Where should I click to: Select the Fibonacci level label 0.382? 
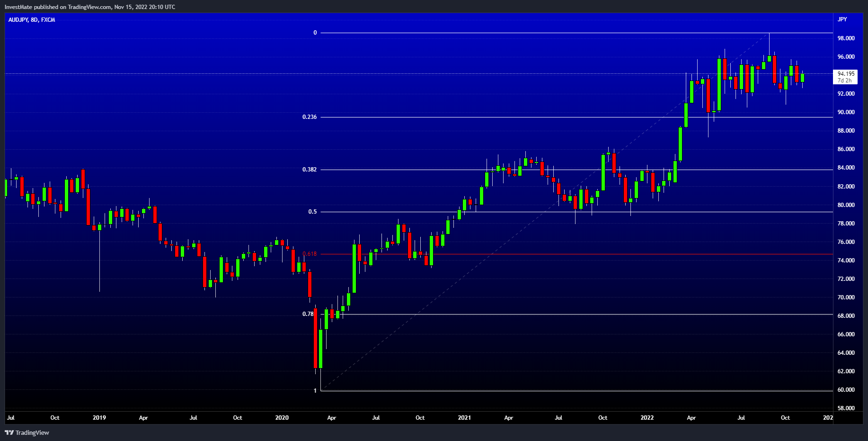click(x=310, y=170)
